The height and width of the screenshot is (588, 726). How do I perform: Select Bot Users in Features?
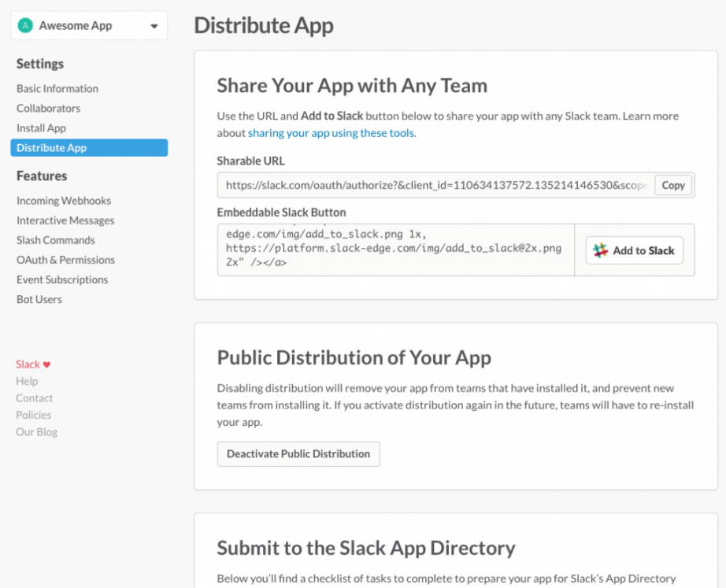coord(39,299)
